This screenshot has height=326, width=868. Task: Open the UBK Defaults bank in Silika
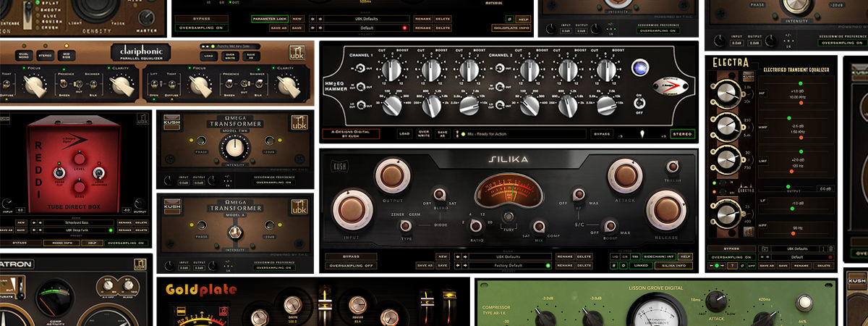(510, 256)
